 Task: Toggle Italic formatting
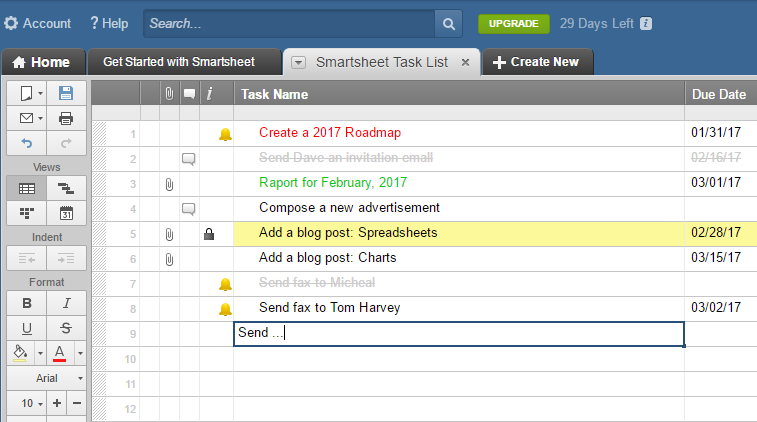pyautogui.click(x=66, y=303)
